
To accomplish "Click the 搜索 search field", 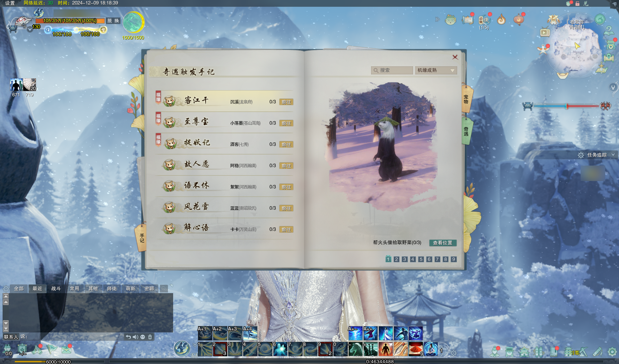I will pyautogui.click(x=392, y=70).
